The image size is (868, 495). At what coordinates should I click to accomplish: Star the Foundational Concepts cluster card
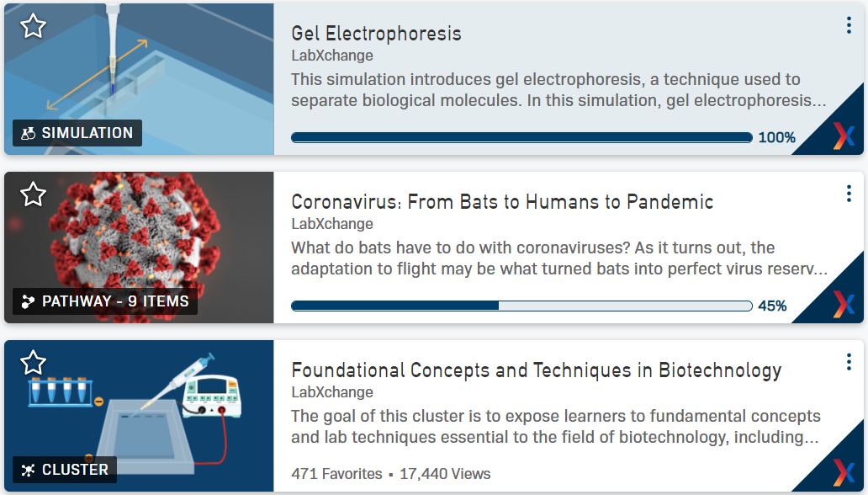pyautogui.click(x=33, y=363)
